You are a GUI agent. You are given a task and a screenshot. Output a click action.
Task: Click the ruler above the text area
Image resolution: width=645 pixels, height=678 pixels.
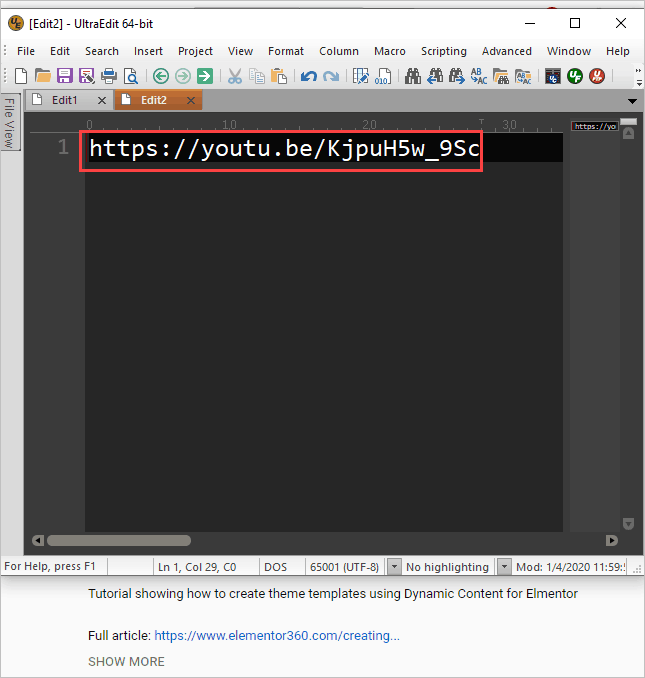[298, 125]
